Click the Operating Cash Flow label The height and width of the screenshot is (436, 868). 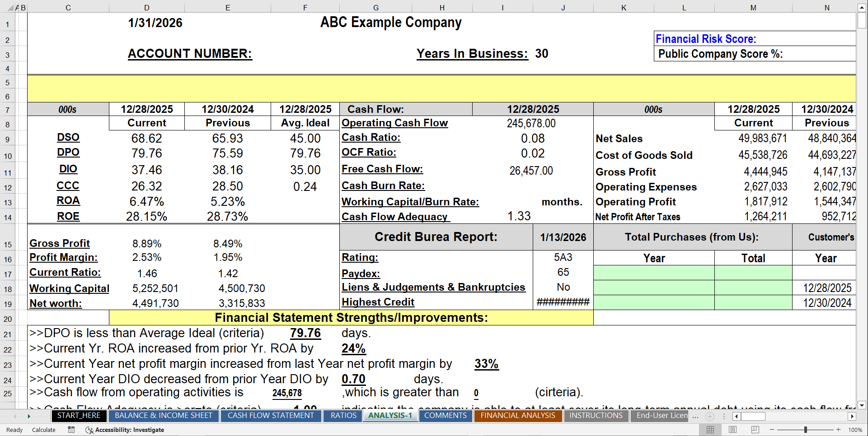pos(394,123)
